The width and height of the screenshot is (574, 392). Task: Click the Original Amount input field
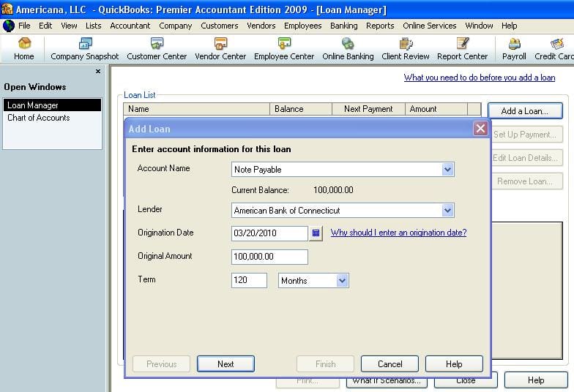[269, 257]
